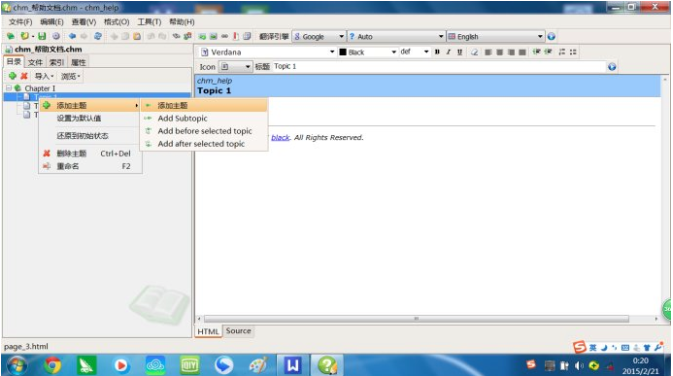Open the Black text color picker
Viewport: 673px width, 376px height.
click(368, 52)
